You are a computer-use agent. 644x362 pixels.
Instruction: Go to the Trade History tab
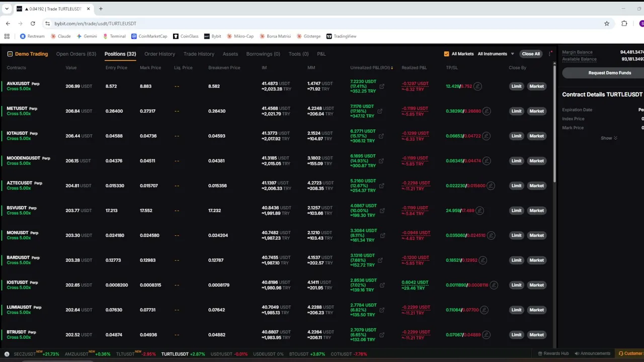click(199, 54)
